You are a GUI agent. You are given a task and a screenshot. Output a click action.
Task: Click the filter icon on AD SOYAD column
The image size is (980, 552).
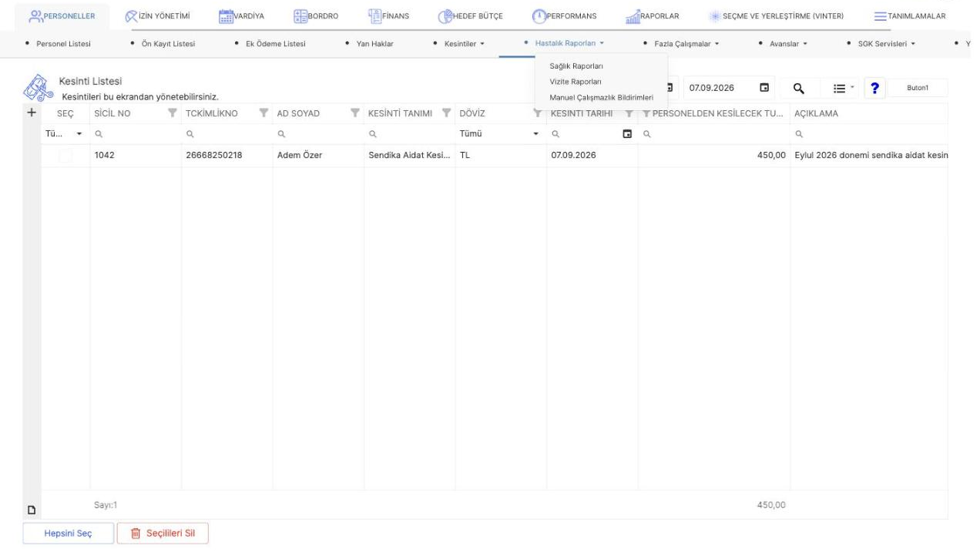click(356, 114)
